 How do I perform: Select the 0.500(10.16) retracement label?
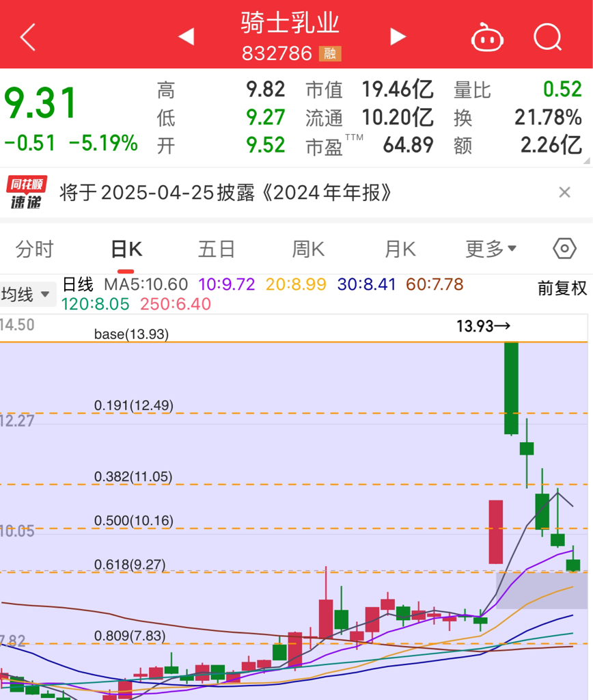coord(134,520)
